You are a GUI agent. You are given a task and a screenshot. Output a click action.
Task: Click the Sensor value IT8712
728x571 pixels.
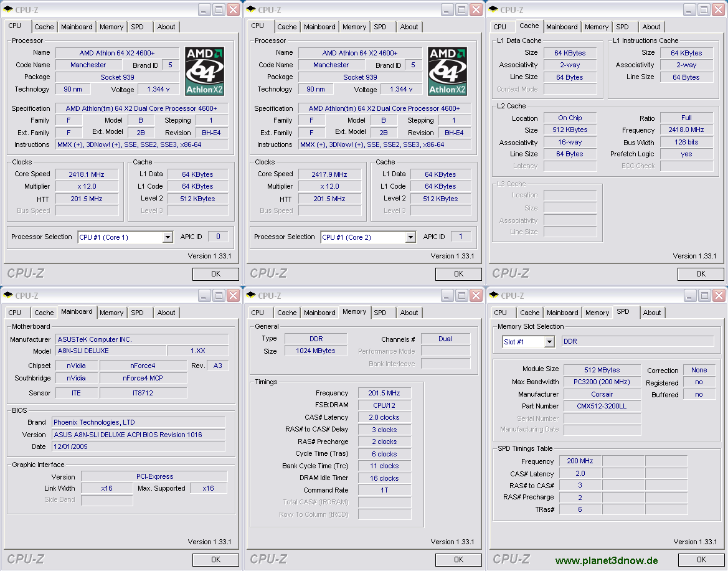pyautogui.click(x=143, y=393)
